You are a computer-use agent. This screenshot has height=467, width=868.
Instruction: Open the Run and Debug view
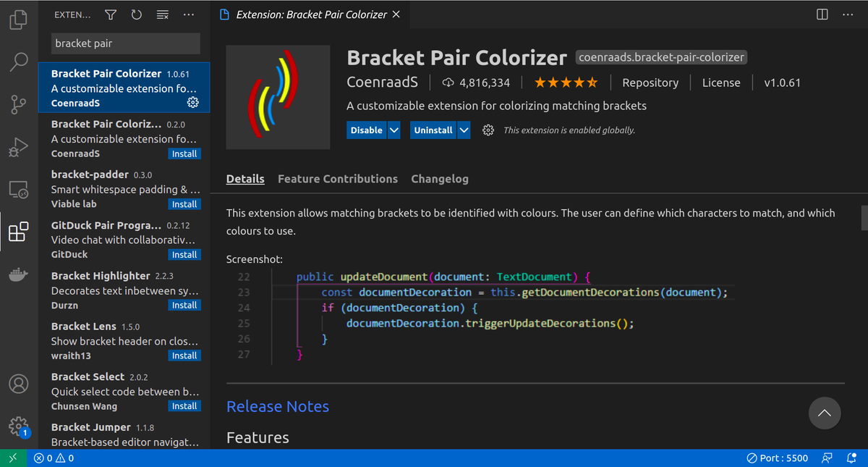pos(18,147)
